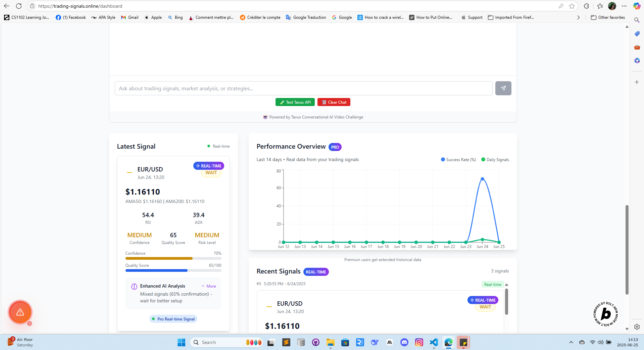
Task: Open Gmail from the favorites bar
Action: [130, 17]
